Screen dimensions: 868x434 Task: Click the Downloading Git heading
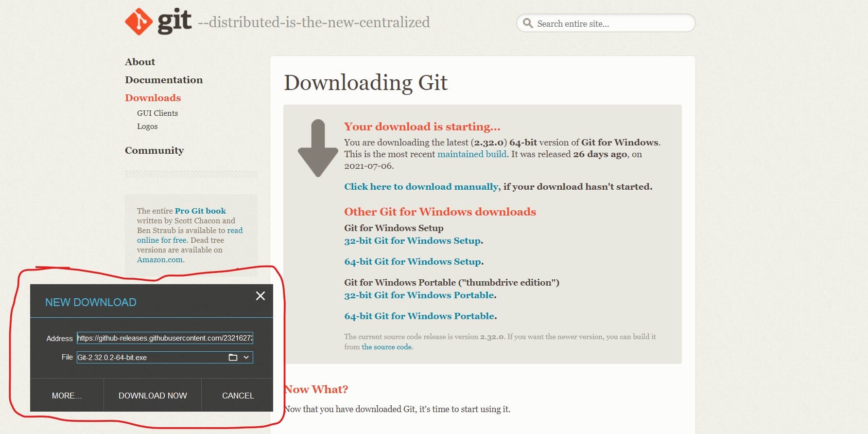[x=365, y=82]
